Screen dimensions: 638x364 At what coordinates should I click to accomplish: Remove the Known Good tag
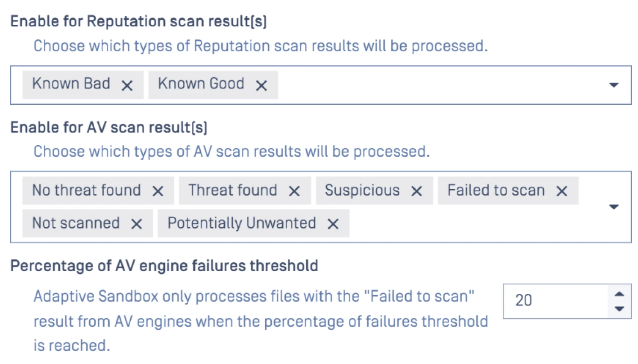261,85
